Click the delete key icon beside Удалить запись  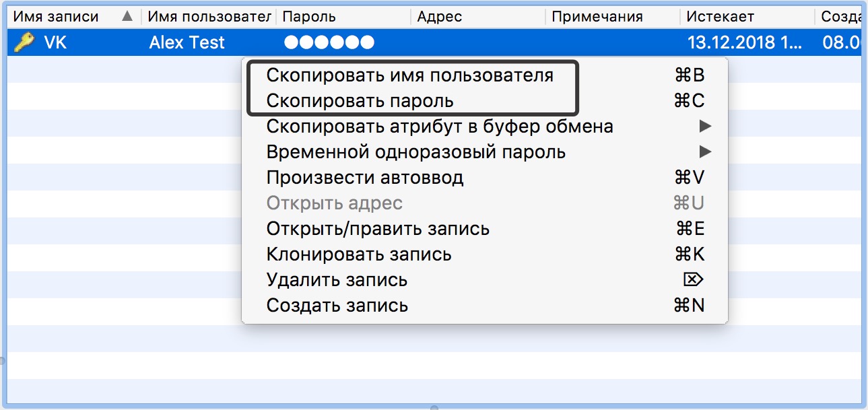(693, 280)
